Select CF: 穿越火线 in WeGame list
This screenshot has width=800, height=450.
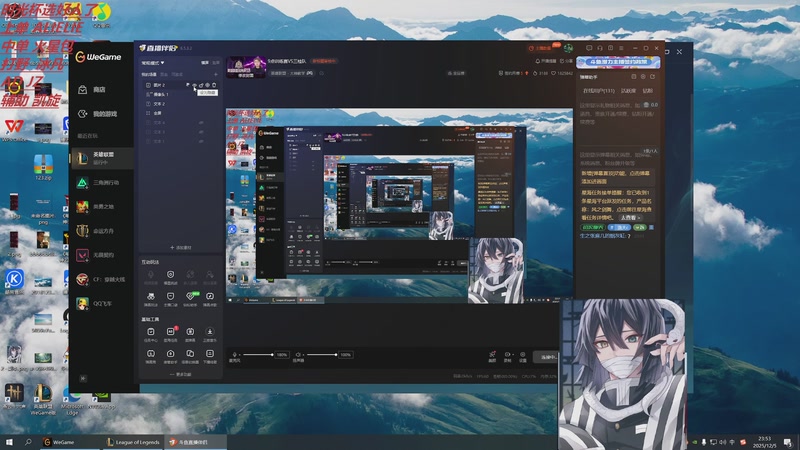point(102,280)
